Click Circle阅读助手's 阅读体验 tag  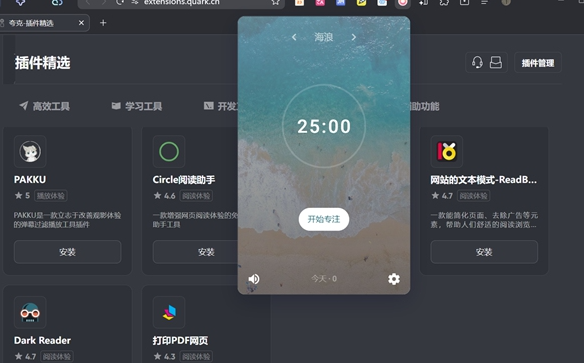[x=196, y=196]
